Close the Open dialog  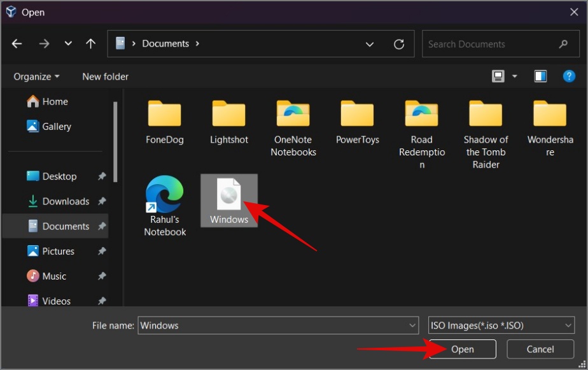[x=574, y=12]
